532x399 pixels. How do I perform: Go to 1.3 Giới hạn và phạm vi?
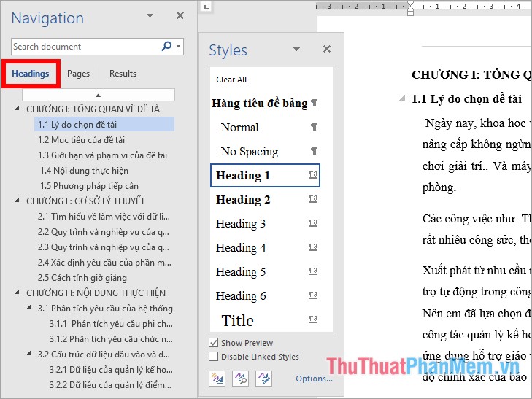102,155
